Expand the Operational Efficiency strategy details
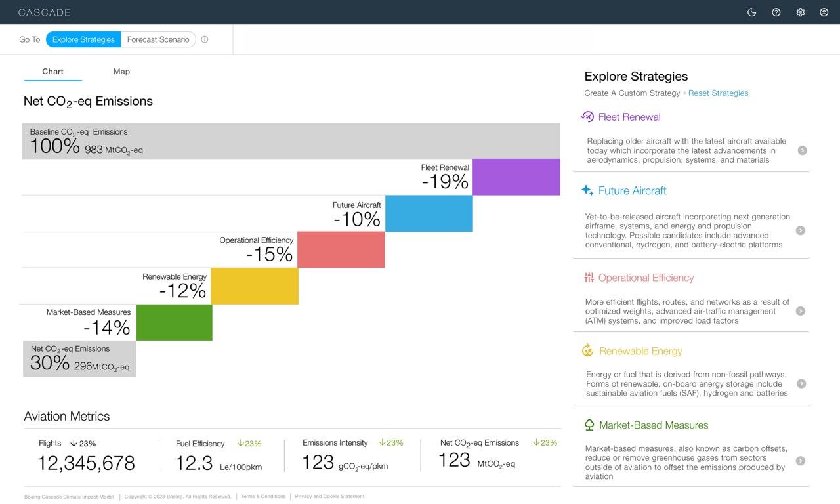This screenshot has height=504, width=840. pyautogui.click(x=801, y=311)
